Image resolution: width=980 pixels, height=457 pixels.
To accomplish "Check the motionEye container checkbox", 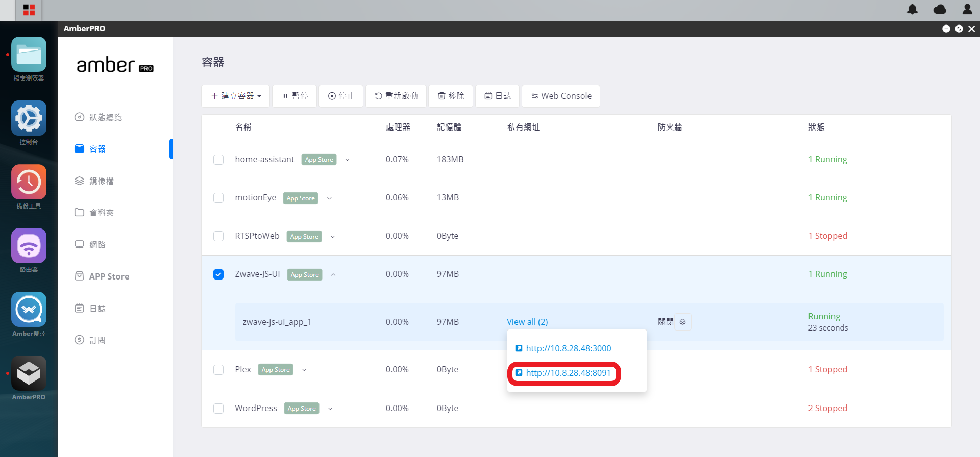I will [x=218, y=198].
